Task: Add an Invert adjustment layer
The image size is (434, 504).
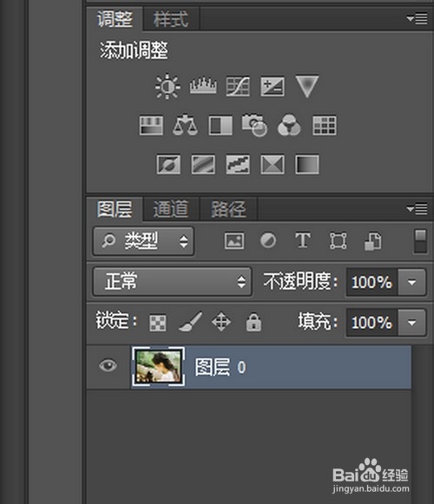Action: [x=168, y=164]
